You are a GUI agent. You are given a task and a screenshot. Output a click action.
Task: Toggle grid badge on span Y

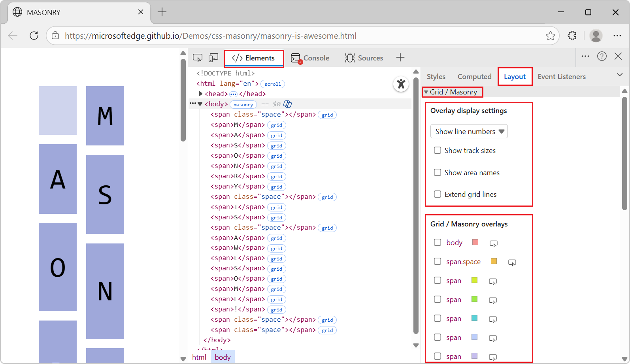point(277,187)
